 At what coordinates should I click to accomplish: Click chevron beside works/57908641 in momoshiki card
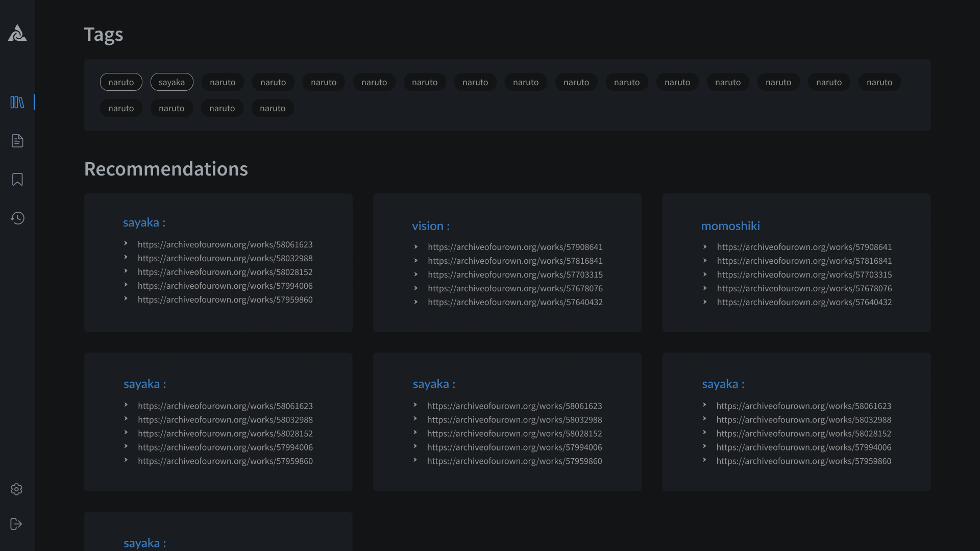click(705, 246)
